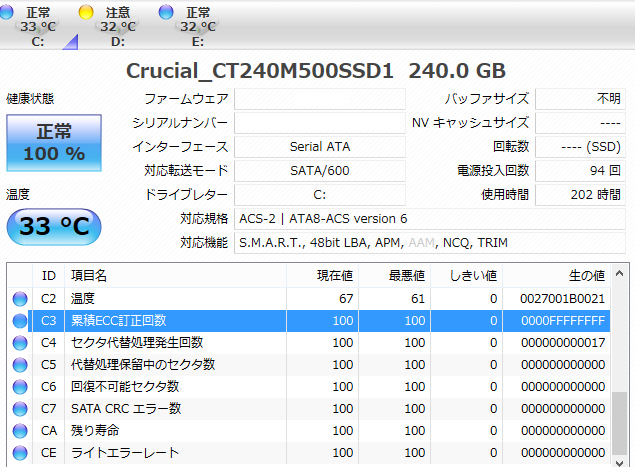The height and width of the screenshot is (467, 635).
Task: Click status orb for C3 累積ECC訂正回数 row
Action: click(x=20, y=321)
